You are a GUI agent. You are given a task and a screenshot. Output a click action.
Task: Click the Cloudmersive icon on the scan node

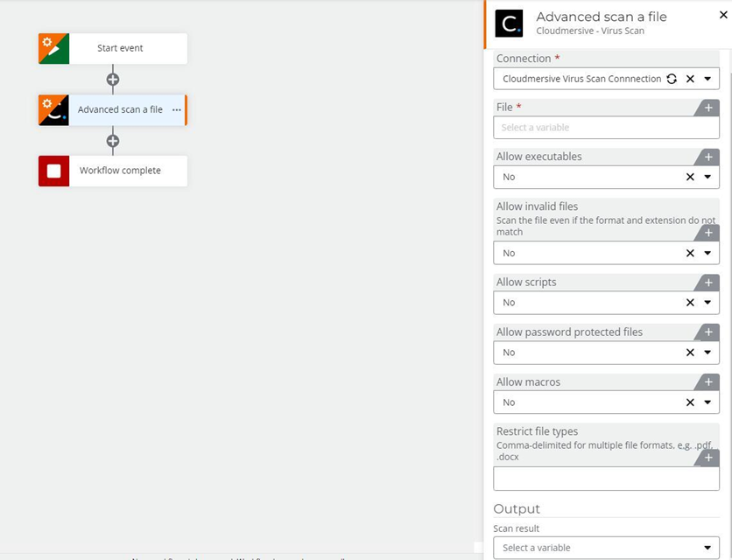[x=53, y=110]
